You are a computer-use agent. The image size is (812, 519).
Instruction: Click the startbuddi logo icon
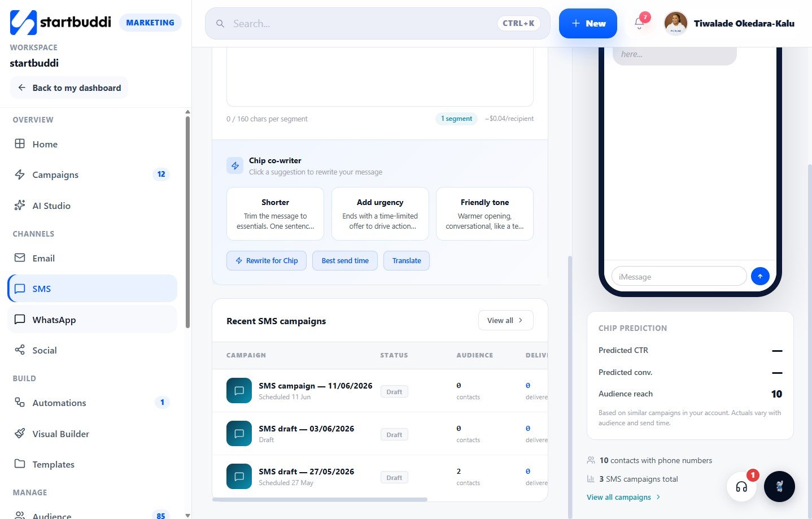23,23
